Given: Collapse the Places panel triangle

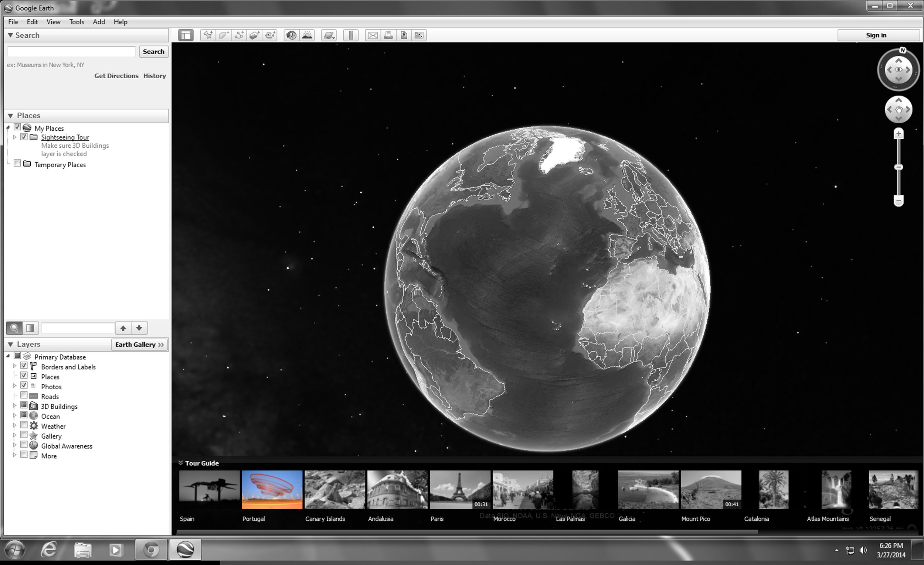Looking at the screenshot, I should [x=10, y=116].
